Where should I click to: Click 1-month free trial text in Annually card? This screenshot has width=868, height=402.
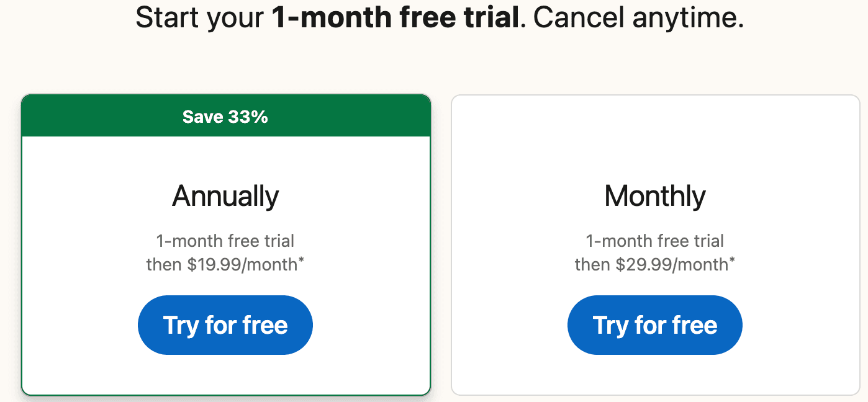tap(225, 241)
